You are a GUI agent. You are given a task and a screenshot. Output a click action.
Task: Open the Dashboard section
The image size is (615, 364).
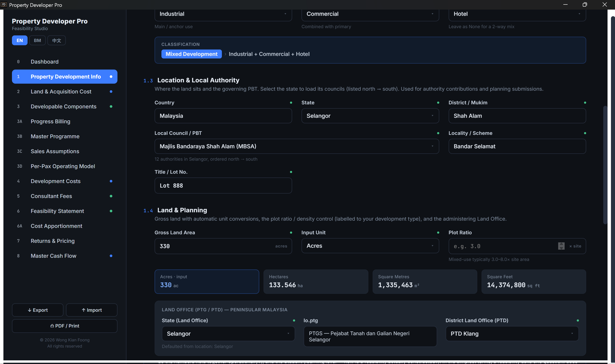(x=64, y=62)
